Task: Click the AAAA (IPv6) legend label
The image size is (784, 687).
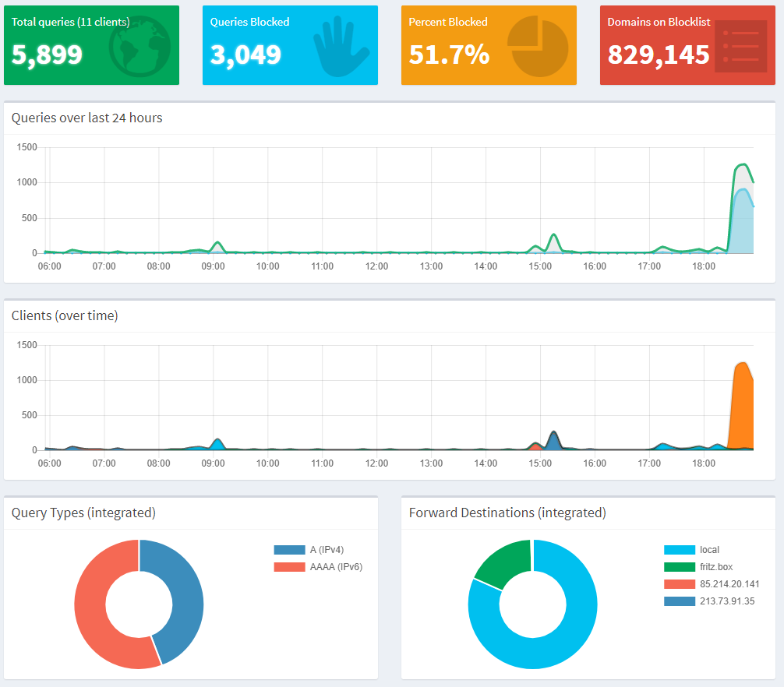Action: 336,567
